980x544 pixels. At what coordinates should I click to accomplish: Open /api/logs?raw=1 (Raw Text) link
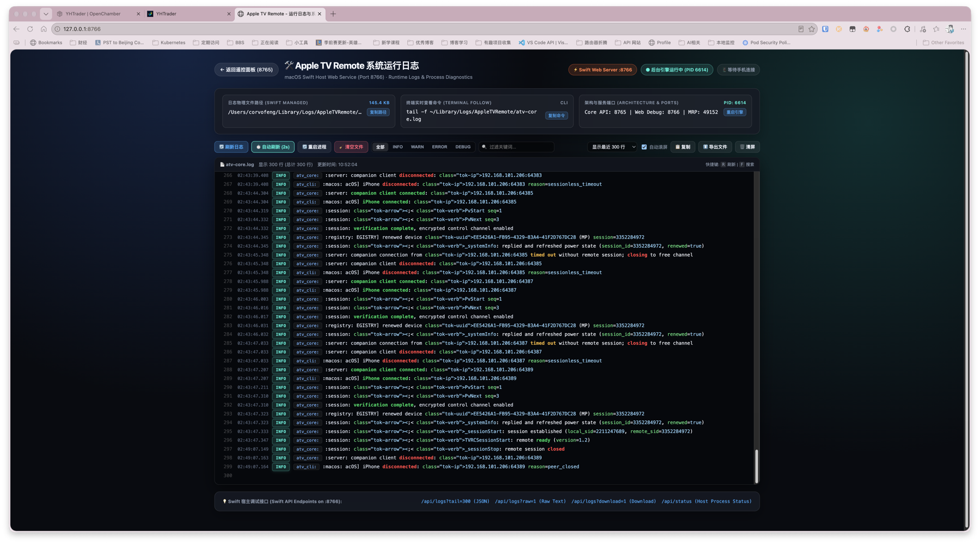(x=530, y=502)
